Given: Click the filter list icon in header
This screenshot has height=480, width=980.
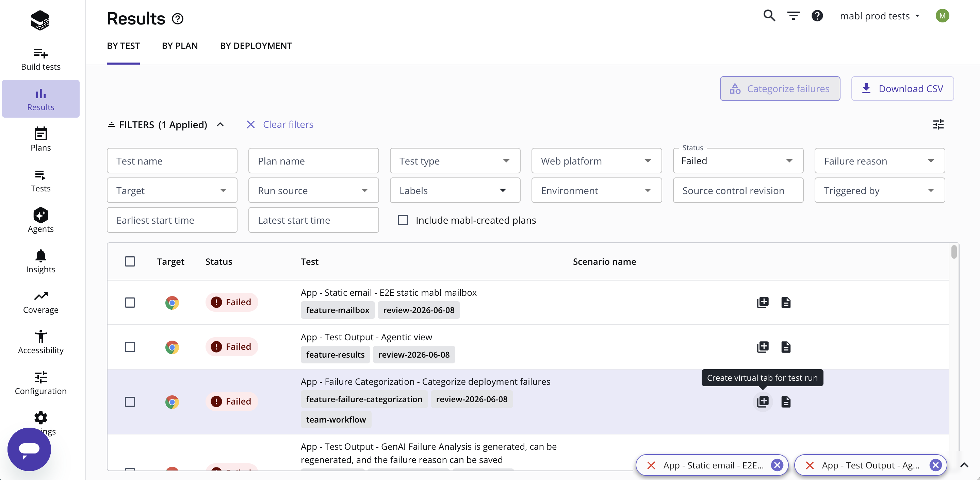Looking at the screenshot, I should (793, 16).
